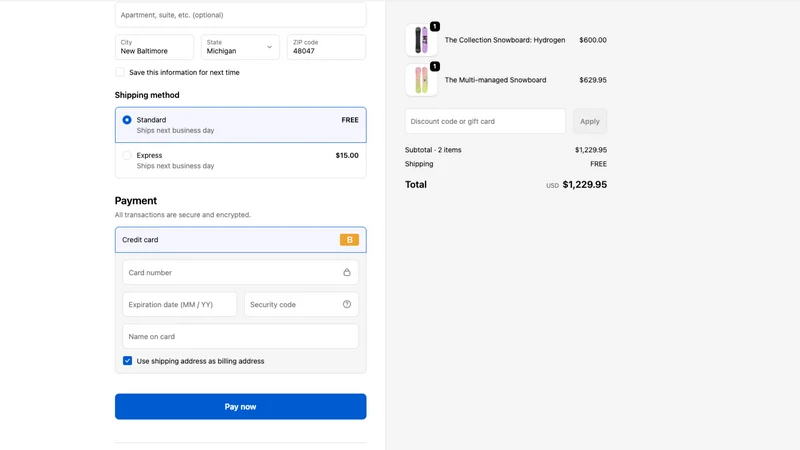
Task: Select the Standard shipping radio option
Action: tap(127, 120)
